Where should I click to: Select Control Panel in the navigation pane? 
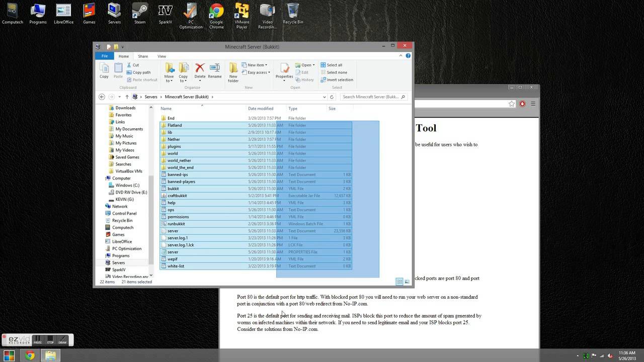(x=124, y=213)
